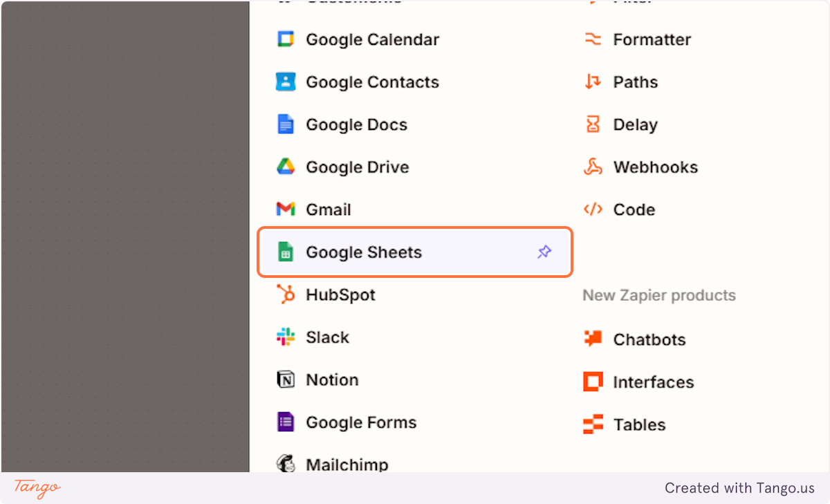The image size is (830, 504).
Task: Select the Delay tool label
Action: coord(635,124)
